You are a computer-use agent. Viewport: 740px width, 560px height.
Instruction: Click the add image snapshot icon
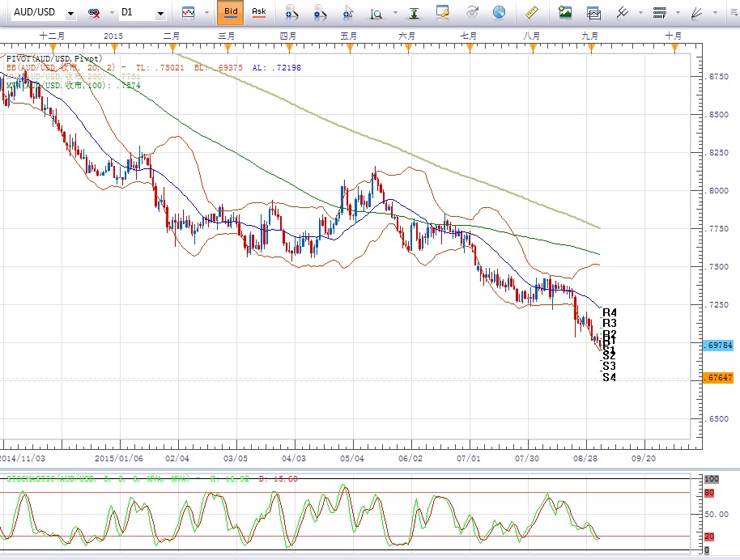click(x=565, y=13)
